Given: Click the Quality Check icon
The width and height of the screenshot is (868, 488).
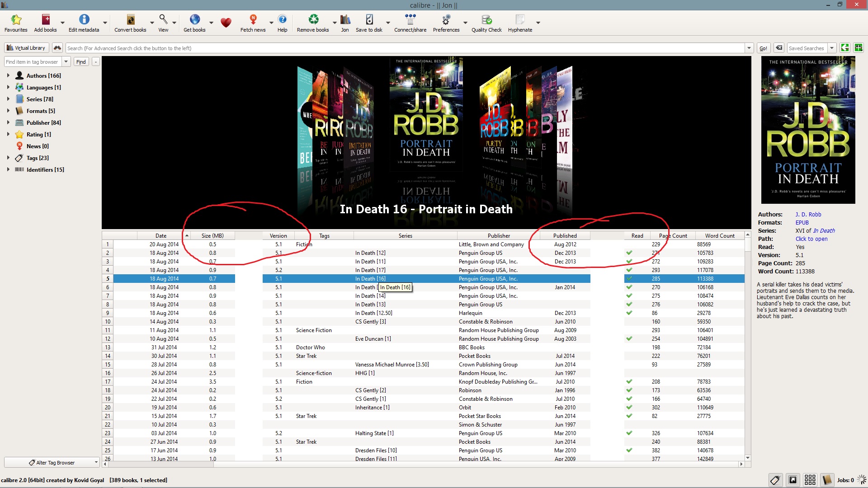Looking at the screenshot, I should (486, 20).
